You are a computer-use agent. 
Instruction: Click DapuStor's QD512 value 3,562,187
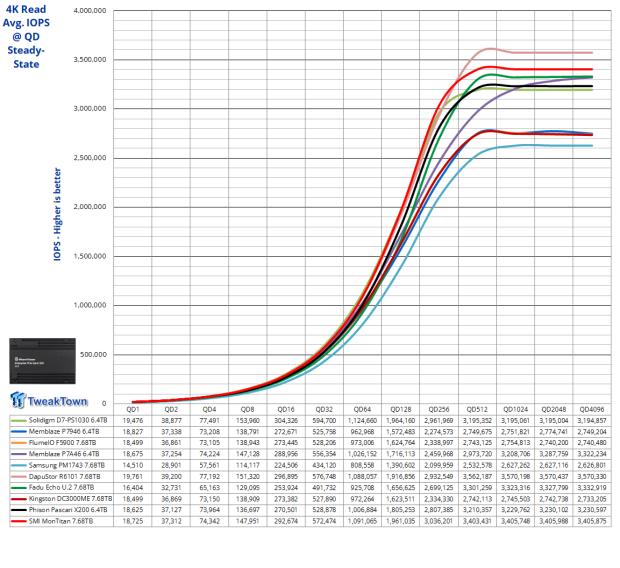coord(477,477)
